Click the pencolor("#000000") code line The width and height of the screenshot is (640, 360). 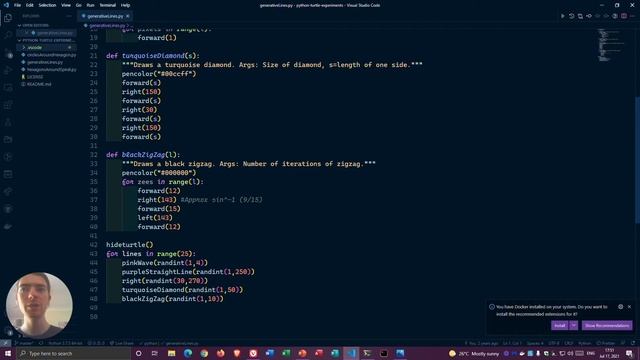[159, 173]
